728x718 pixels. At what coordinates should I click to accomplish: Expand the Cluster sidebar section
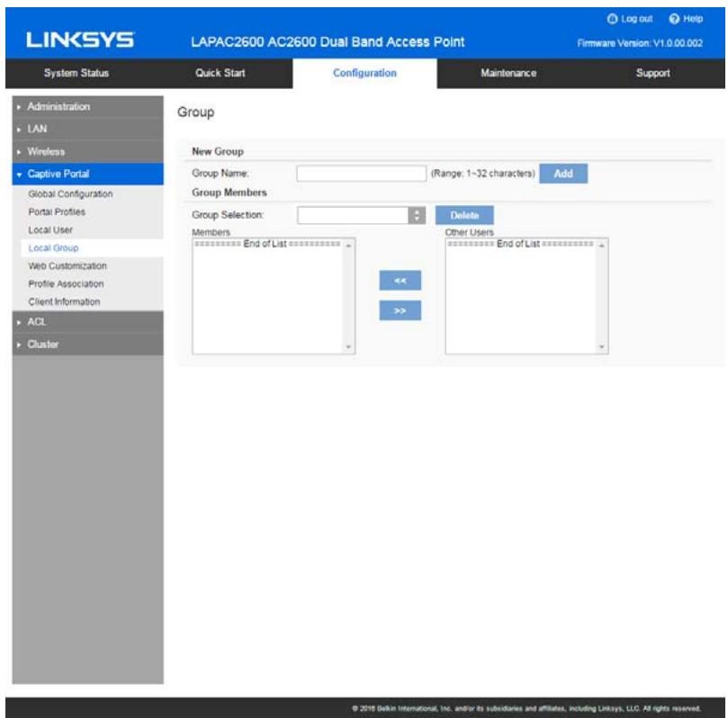click(x=88, y=345)
